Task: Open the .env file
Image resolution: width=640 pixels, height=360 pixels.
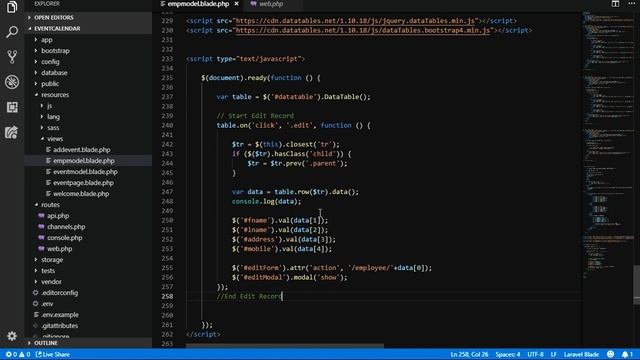Action: [x=47, y=304]
